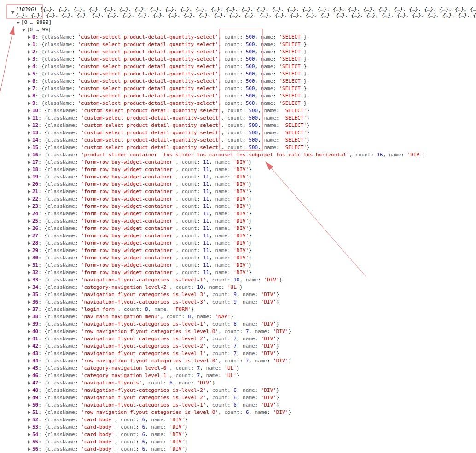Select the row text at index 40
Viewport: 476px width, 453px height.
(162, 332)
